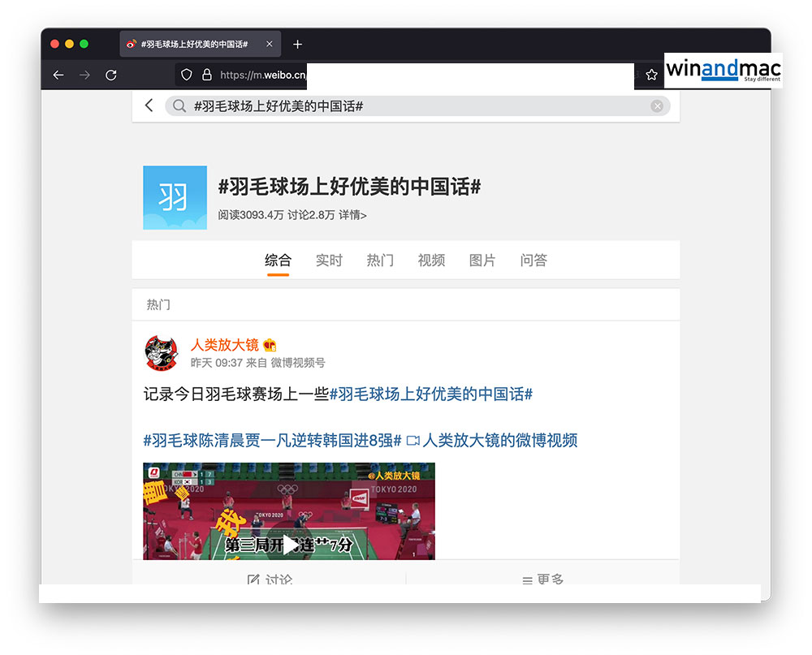Open 人类放大镜 user profile name

[225, 345]
